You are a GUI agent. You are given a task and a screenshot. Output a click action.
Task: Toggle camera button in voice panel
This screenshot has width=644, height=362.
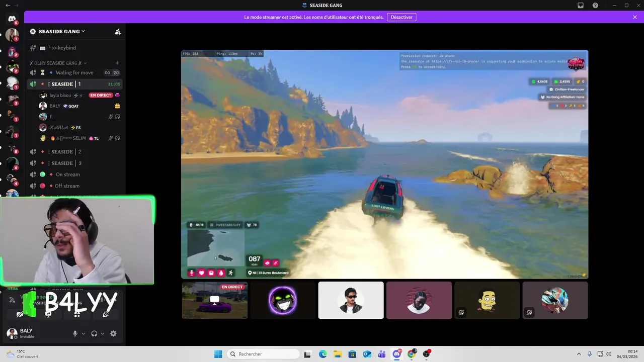(20, 314)
